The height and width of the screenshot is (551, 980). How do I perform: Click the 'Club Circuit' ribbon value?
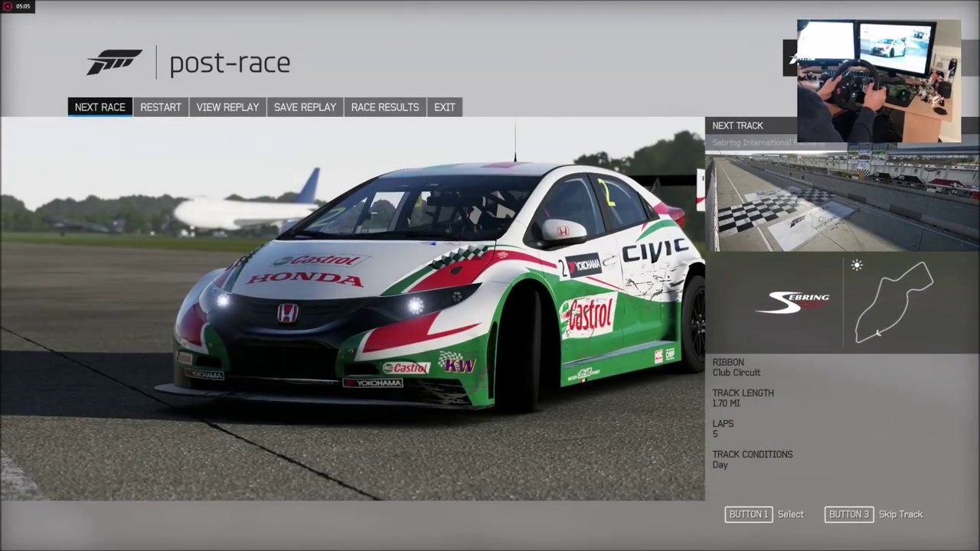pyautogui.click(x=737, y=373)
